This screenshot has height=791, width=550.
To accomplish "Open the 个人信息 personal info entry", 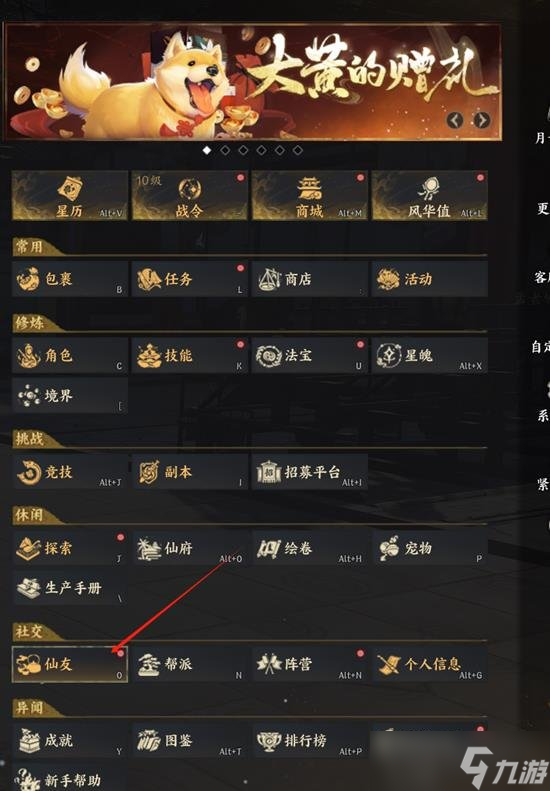I will 430,664.
